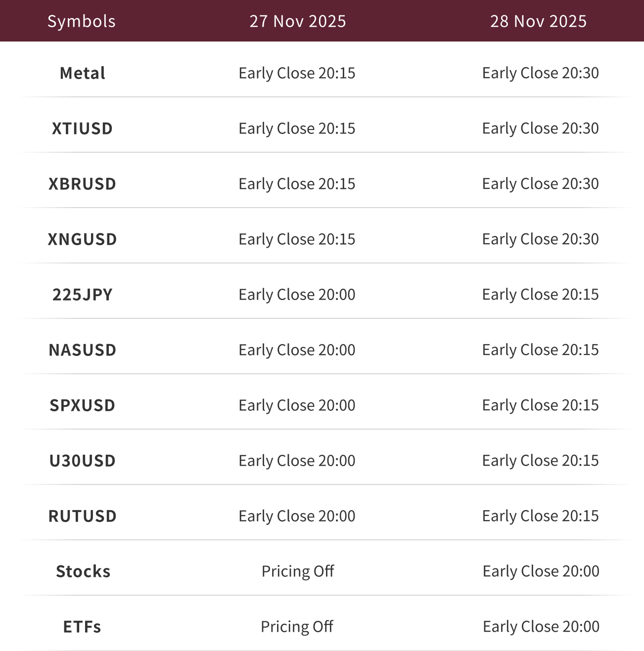
Task: Click the Symbols column header
Action: (x=82, y=21)
